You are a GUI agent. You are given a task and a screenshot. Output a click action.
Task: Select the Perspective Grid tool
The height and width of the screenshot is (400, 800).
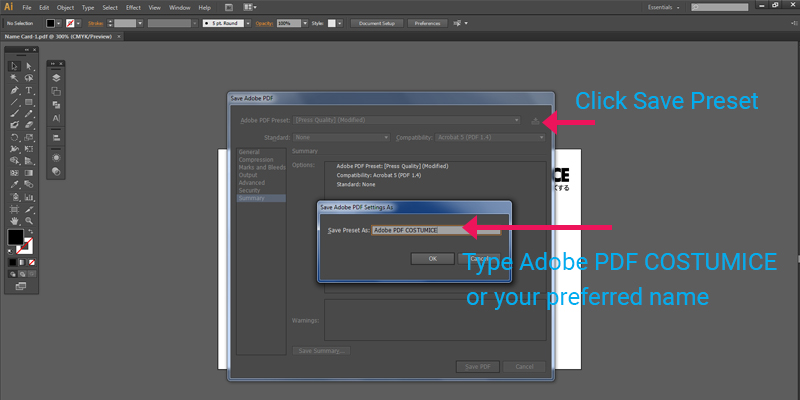(29, 161)
